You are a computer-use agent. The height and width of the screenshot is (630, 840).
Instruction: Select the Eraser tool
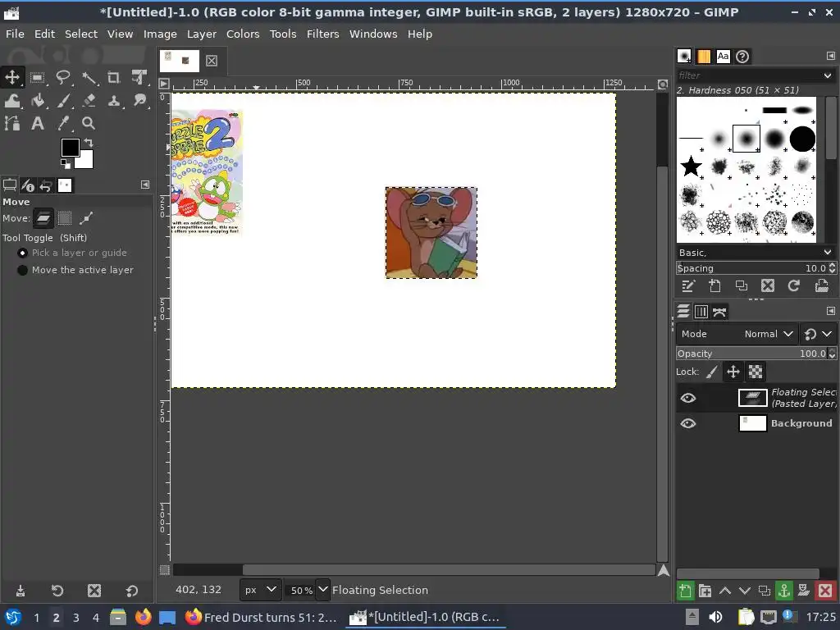point(89,101)
